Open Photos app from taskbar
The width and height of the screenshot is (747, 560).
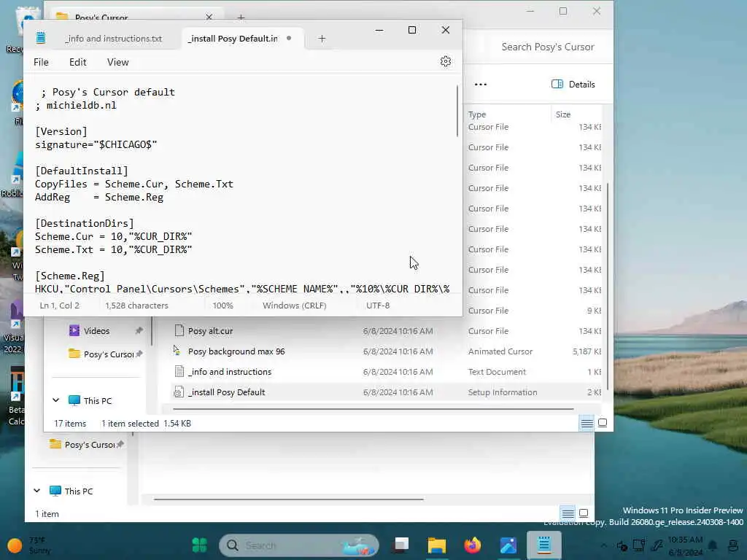pos(508,545)
